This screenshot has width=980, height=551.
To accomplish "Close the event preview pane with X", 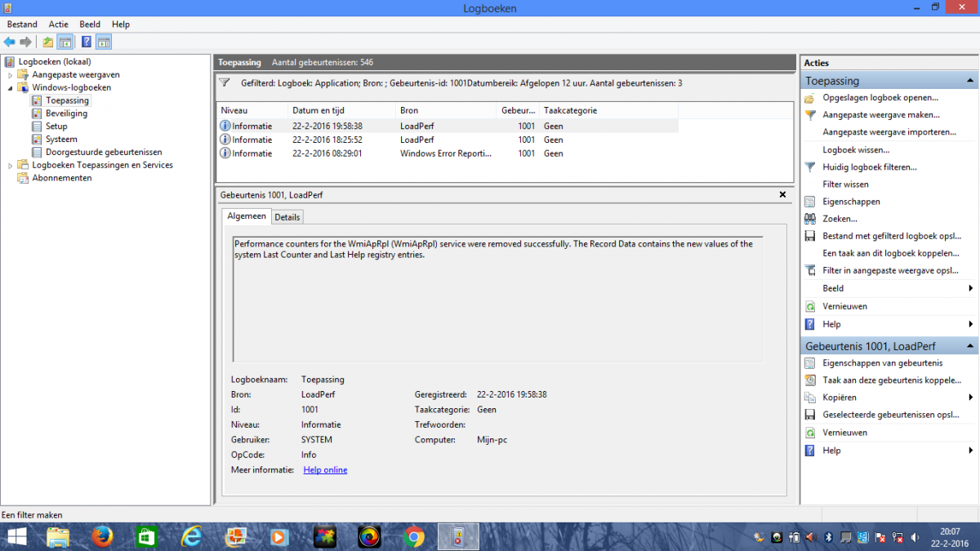I will coord(782,194).
